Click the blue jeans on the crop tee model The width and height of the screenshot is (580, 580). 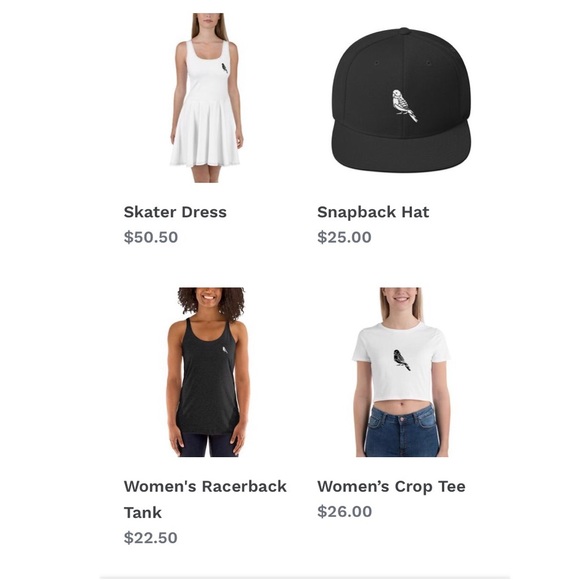click(401, 431)
